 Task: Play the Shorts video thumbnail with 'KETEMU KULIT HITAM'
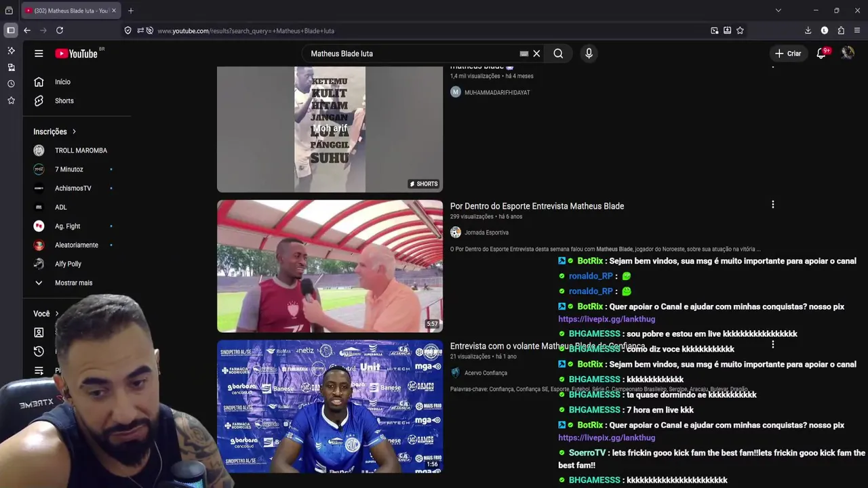click(x=330, y=129)
